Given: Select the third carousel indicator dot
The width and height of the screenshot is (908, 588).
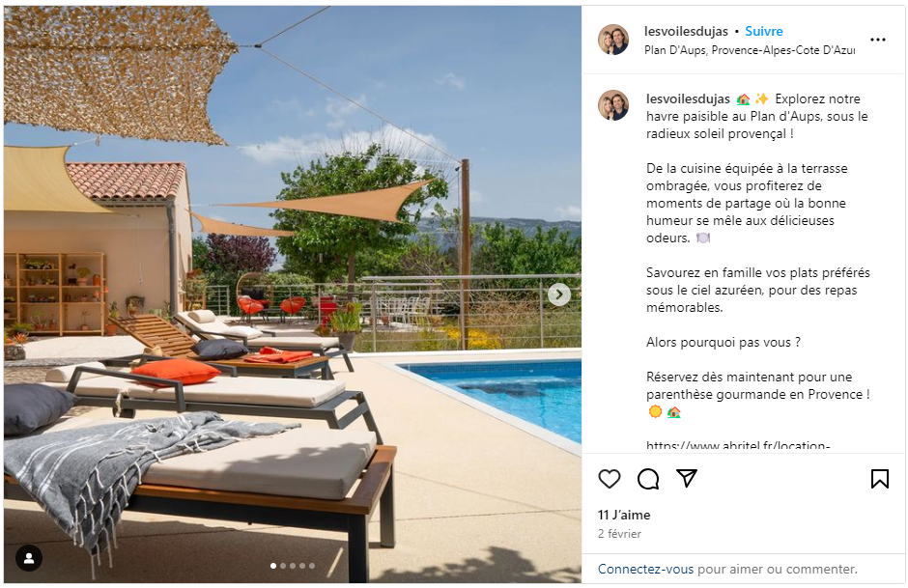Looking at the screenshot, I should (293, 566).
